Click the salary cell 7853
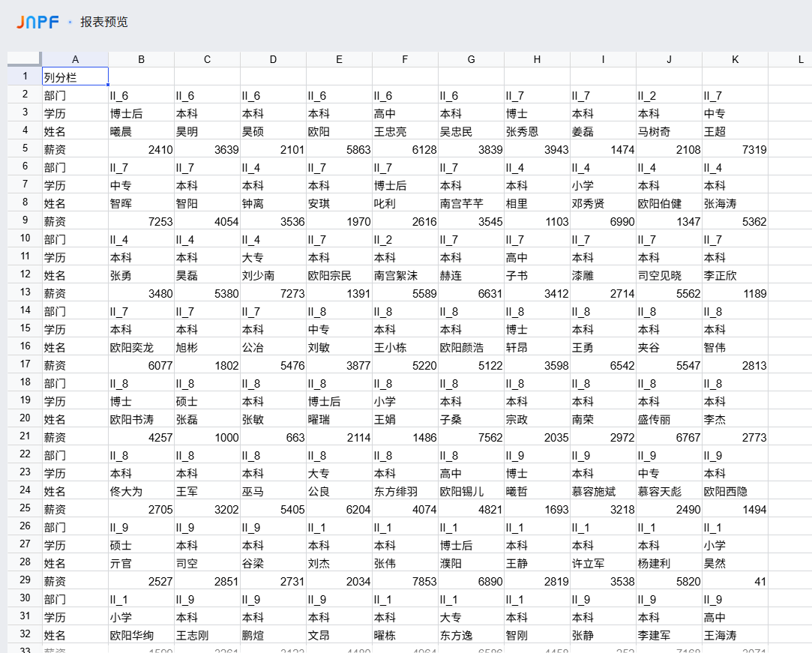812x653 pixels. 405,581
